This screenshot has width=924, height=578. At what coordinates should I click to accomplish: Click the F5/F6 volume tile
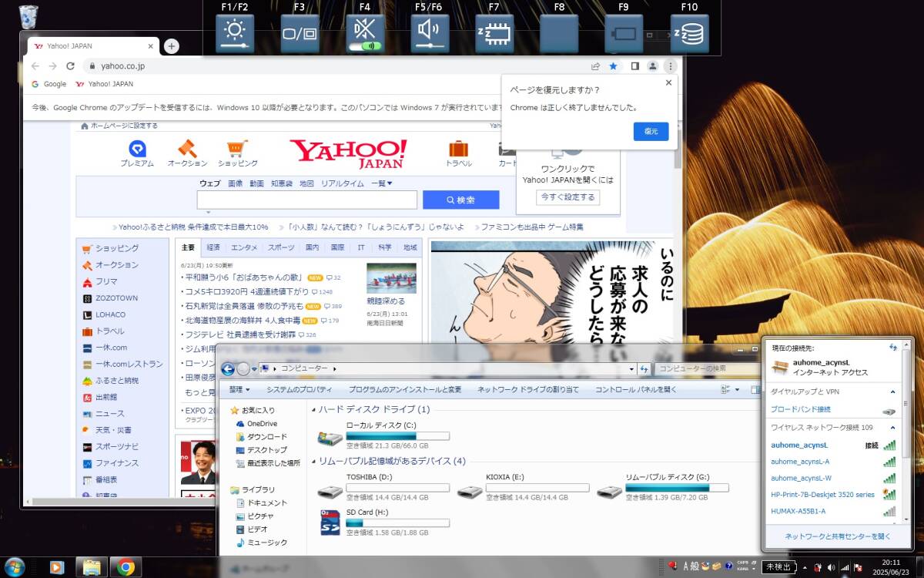tap(430, 34)
